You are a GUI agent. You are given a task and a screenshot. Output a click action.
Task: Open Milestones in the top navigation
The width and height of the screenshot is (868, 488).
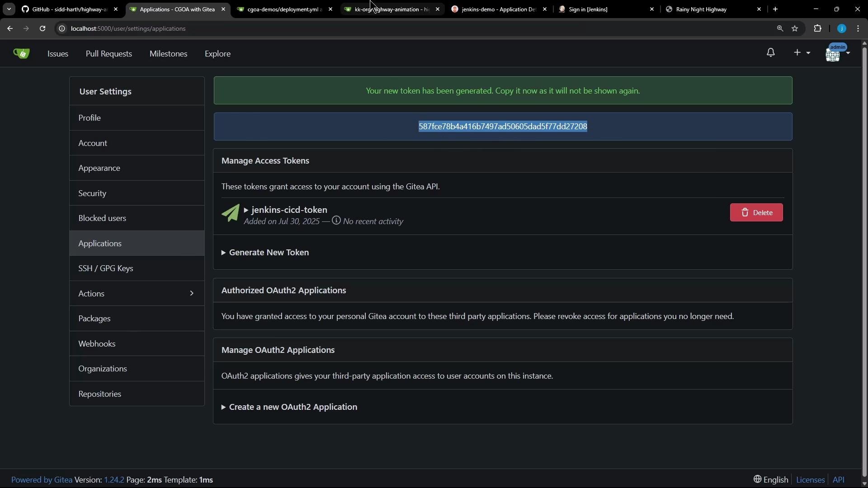pos(168,53)
